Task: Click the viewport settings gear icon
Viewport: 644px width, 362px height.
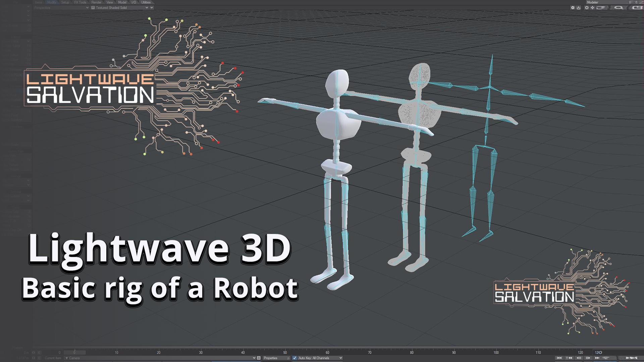Action: [x=573, y=7]
